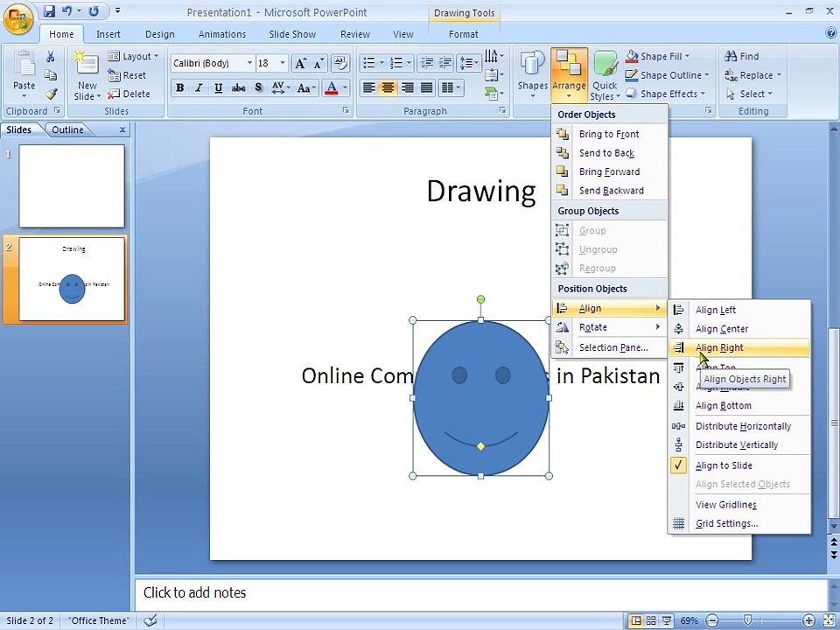This screenshot has width=840, height=630.
Task: Increase list indent level
Action: (445, 63)
